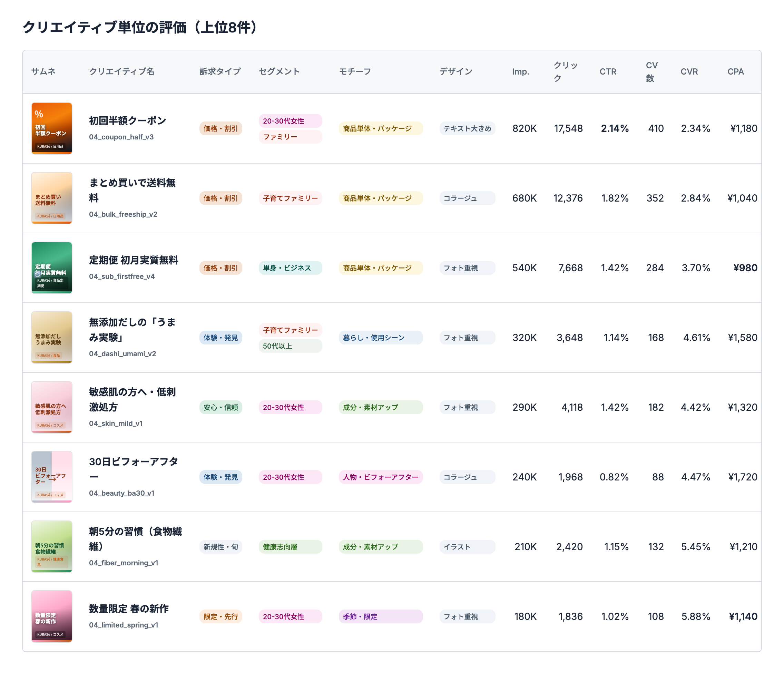Screen dimensions: 784x691
Task: Click the CVR value 5.88%
Action: pyautogui.click(x=695, y=616)
